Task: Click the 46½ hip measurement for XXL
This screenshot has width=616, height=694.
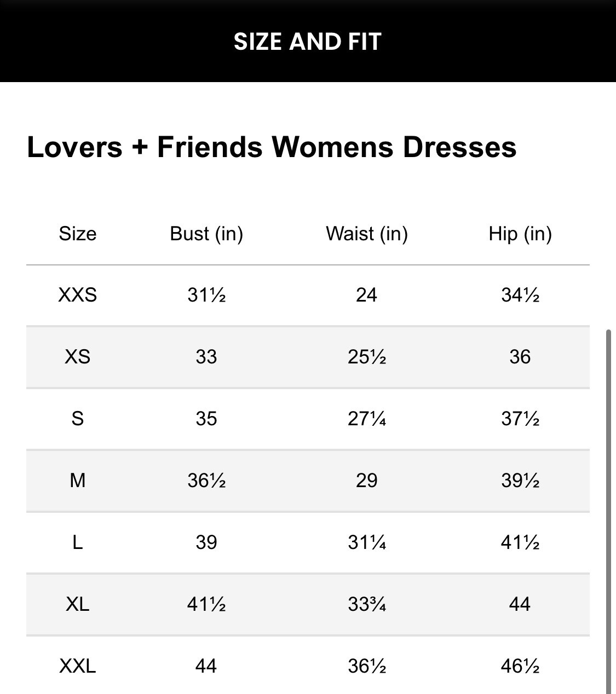Action: [520, 666]
